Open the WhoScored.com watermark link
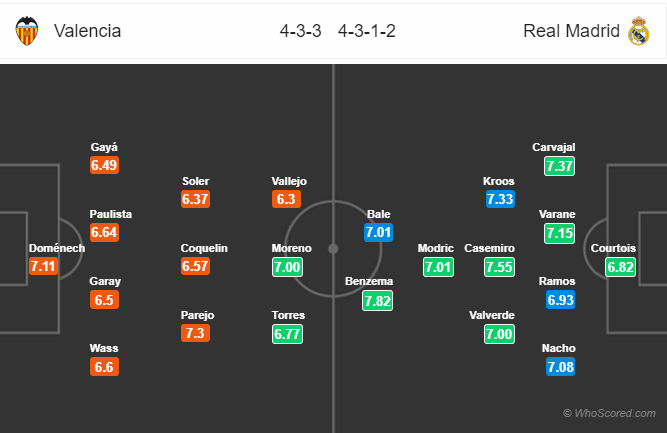This screenshot has width=667, height=433. (x=609, y=413)
